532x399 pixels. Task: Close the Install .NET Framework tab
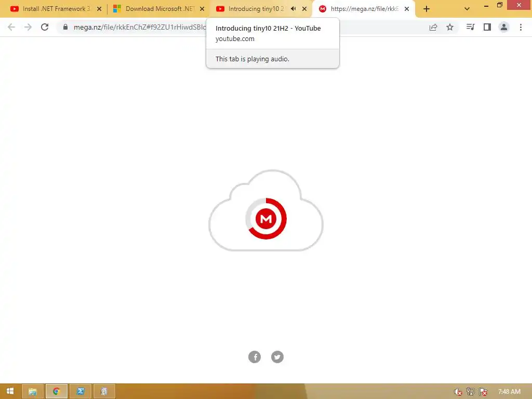[x=99, y=9]
